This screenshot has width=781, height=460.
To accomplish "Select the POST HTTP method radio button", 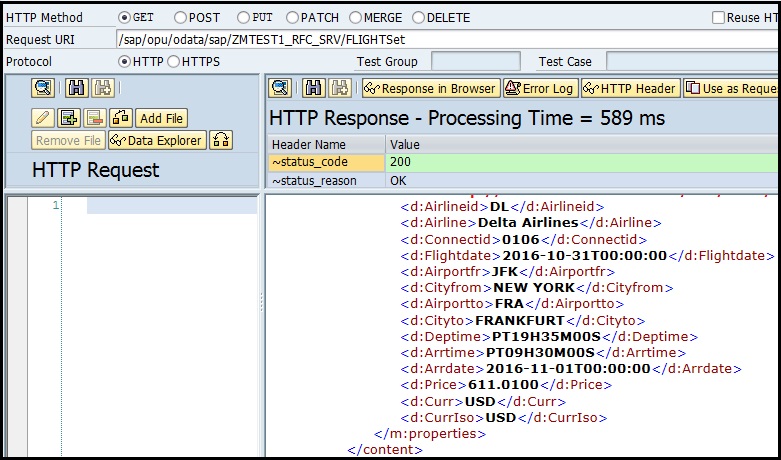I will point(181,18).
